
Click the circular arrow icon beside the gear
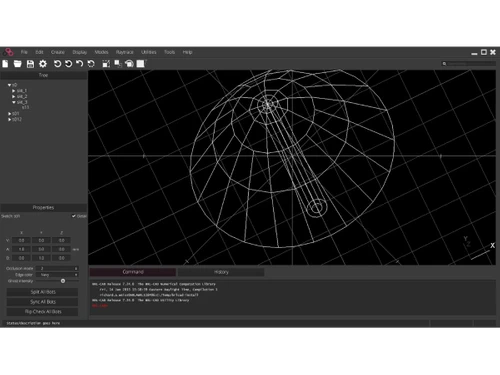coord(57,64)
